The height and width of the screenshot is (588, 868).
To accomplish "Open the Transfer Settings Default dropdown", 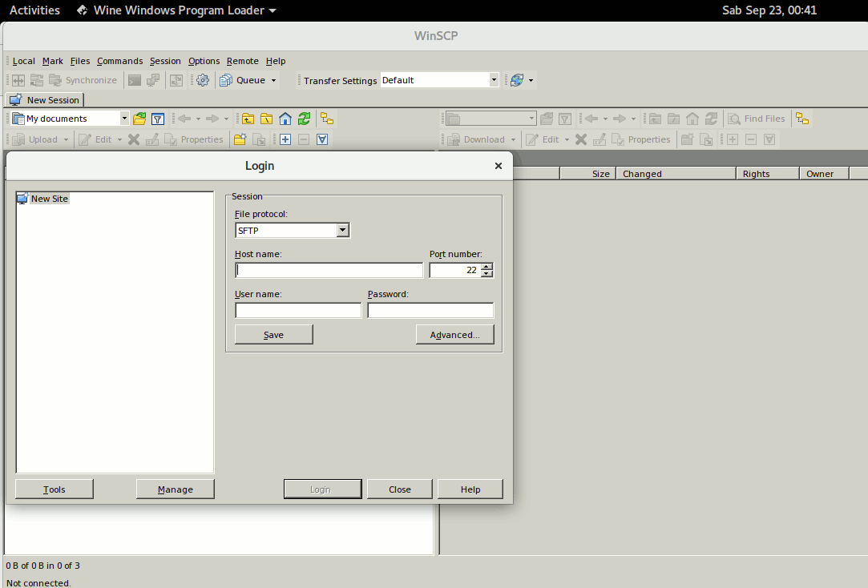I will pos(494,80).
